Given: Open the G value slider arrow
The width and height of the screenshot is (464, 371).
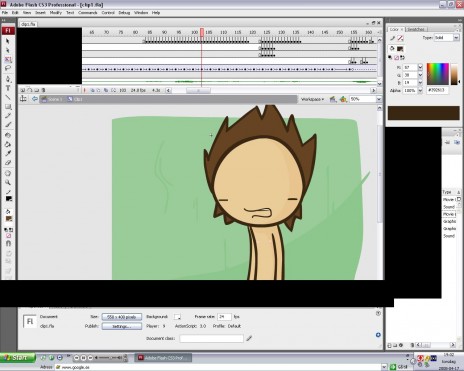Looking at the screenshot, I should tap(420, 75).
